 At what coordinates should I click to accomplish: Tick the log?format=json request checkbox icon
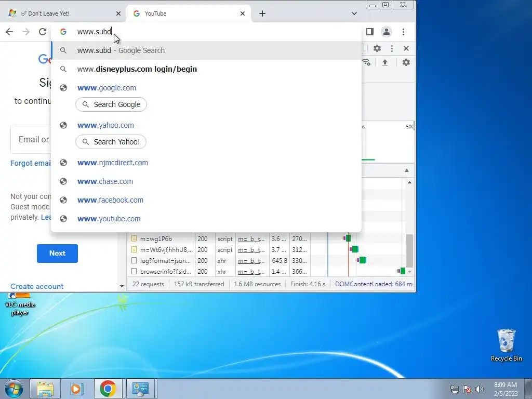coord(134,261)
